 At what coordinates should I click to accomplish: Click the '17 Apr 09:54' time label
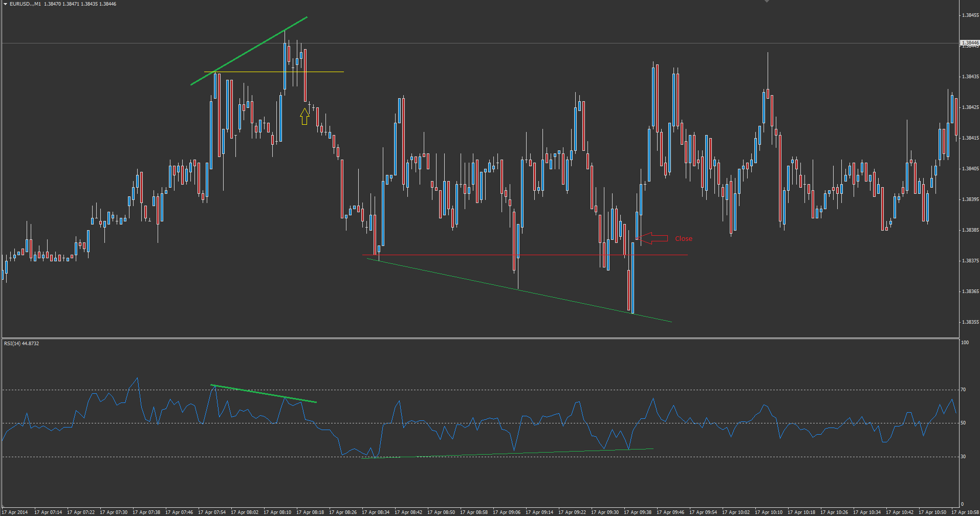click(703, 512)
